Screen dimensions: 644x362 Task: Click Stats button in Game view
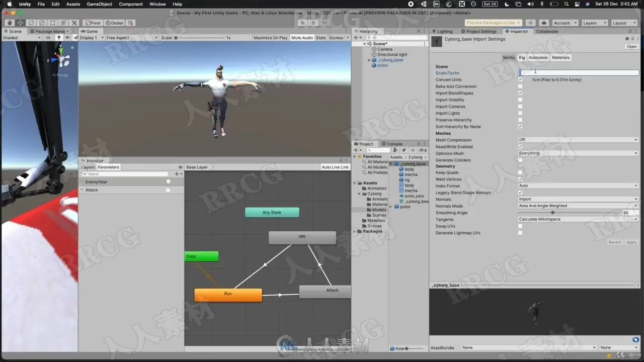tap(320, 38)
